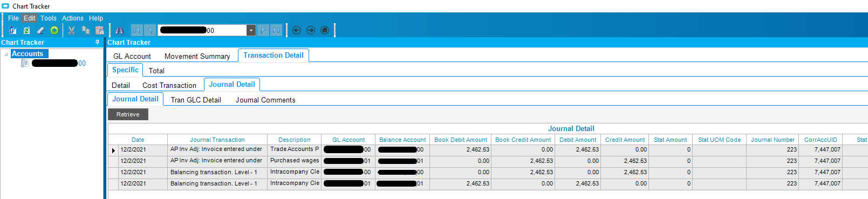The width and height of the screenshot is (868, 199).
Task: Click the Cut scissors icon
Action: pos(71,30)
